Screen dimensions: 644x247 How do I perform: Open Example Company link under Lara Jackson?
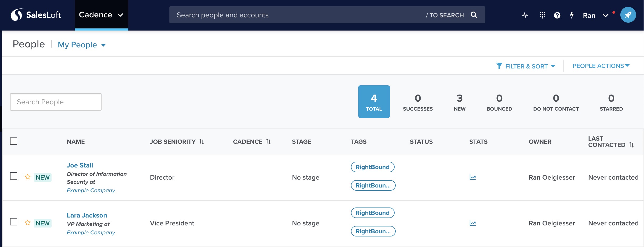click(91, 233)
